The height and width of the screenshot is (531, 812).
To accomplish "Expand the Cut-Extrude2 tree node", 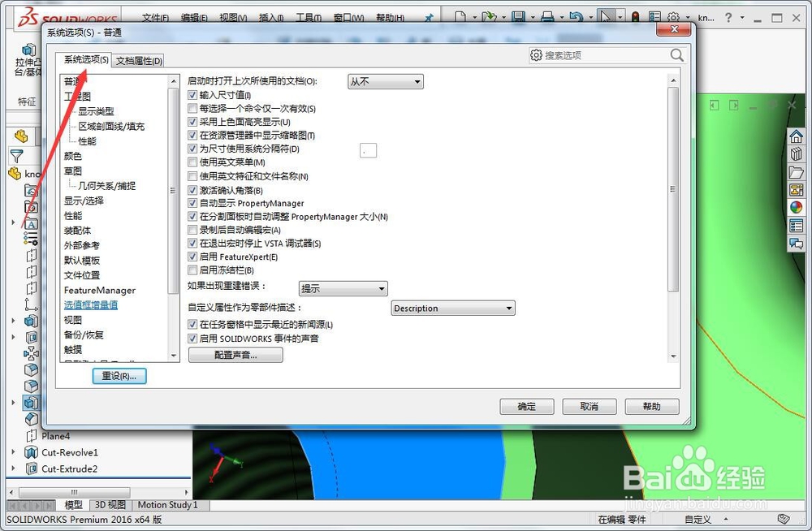I will point(14,468).
